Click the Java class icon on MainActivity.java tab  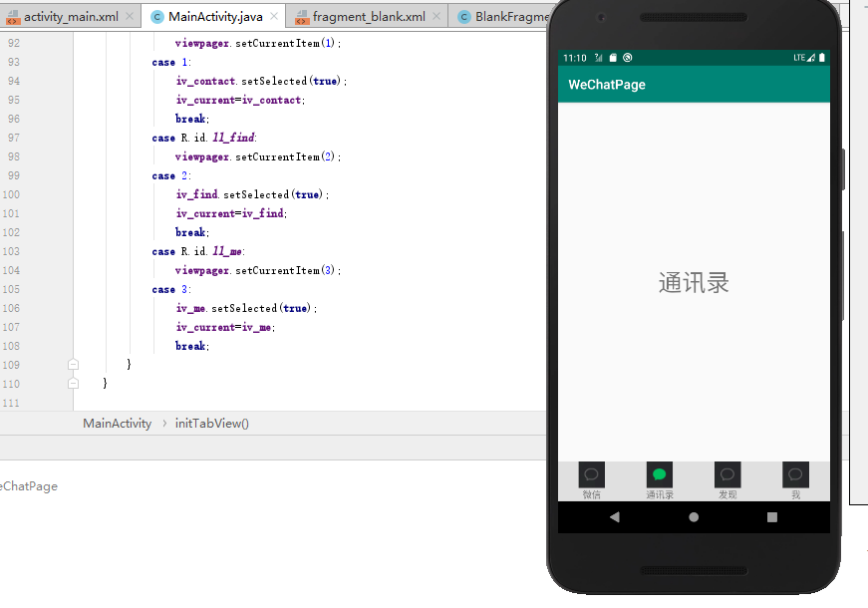157,17
